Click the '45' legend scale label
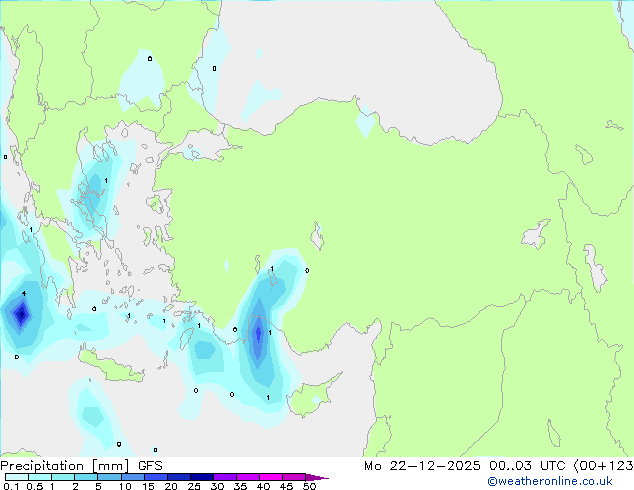This screenshot has width=634, height=490. coord(286,486)
